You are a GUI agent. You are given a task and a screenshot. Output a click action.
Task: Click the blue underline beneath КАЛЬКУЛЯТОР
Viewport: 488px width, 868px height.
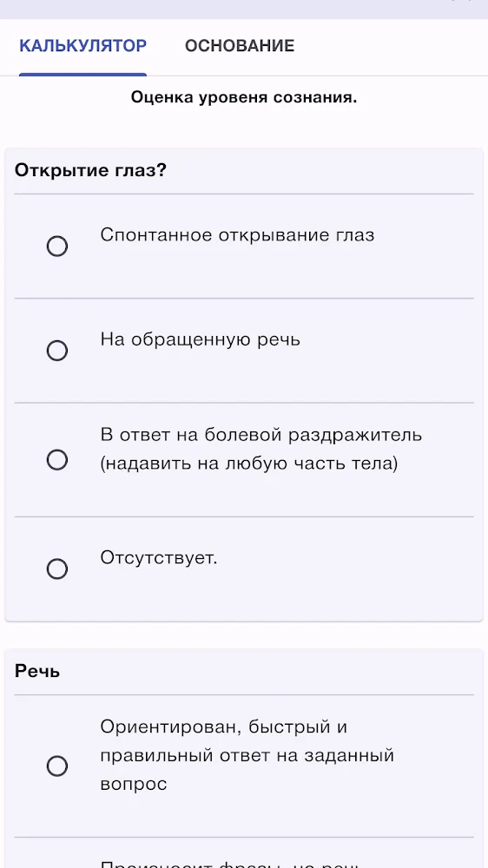point(83,74)
